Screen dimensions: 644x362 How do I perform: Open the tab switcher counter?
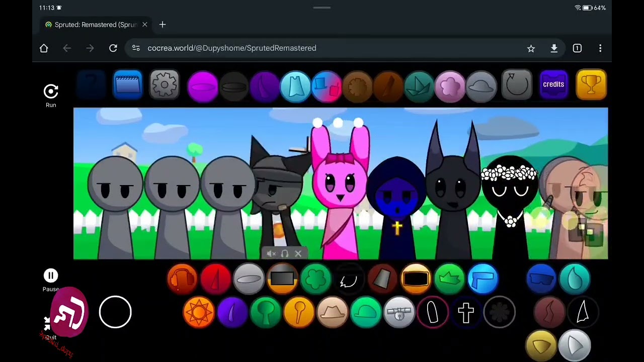coord(577,48)
